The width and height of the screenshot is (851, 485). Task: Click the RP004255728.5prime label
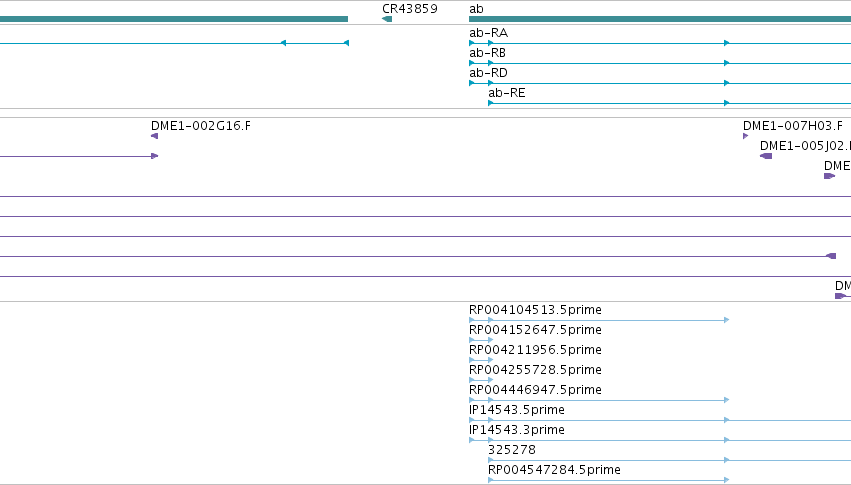[535, 370]
